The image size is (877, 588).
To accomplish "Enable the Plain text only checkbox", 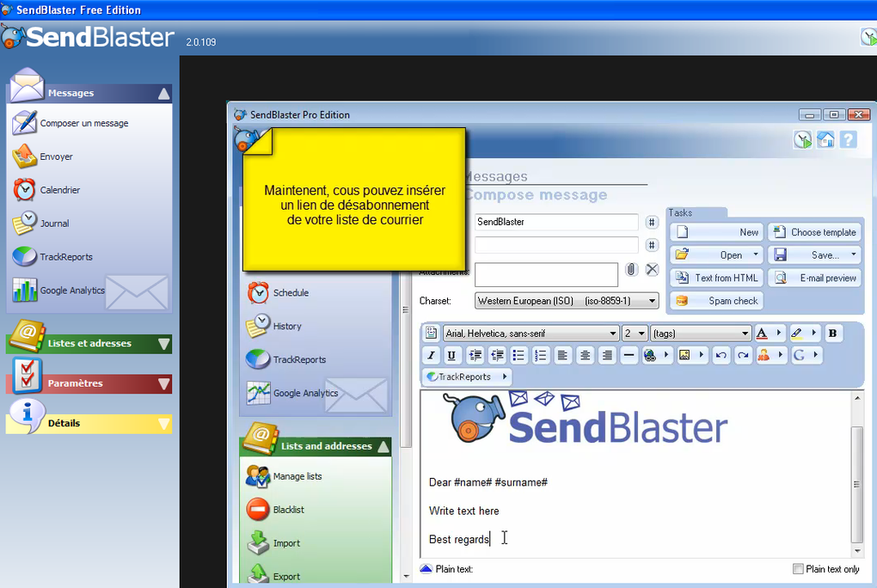I will coord(798,569).
